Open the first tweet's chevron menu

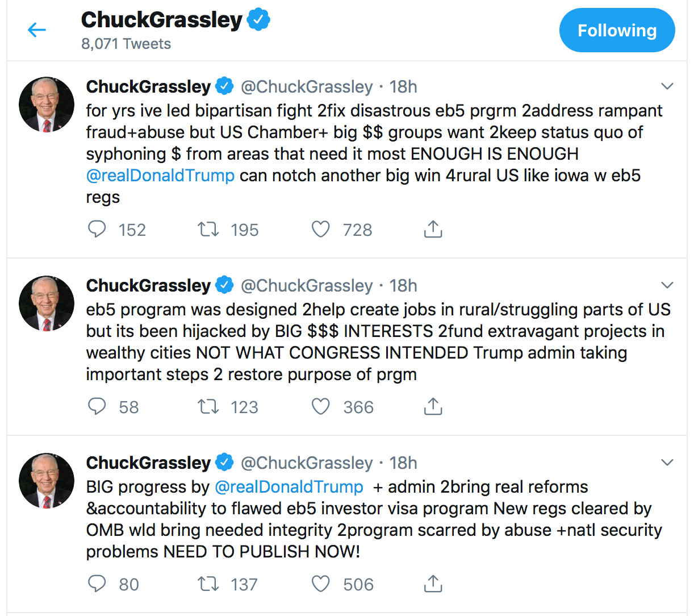point(667,86)
